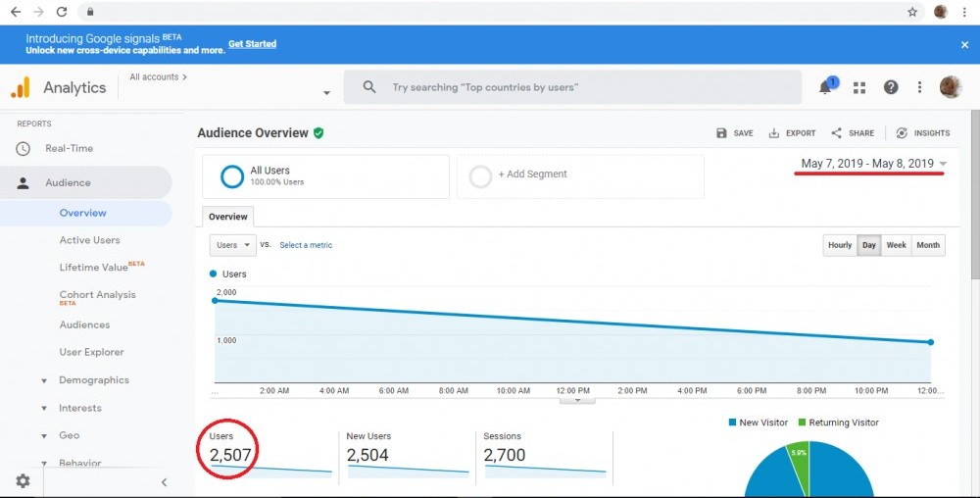
Task: Click the New Visitor legend swatch
Action: pos(732,423)
